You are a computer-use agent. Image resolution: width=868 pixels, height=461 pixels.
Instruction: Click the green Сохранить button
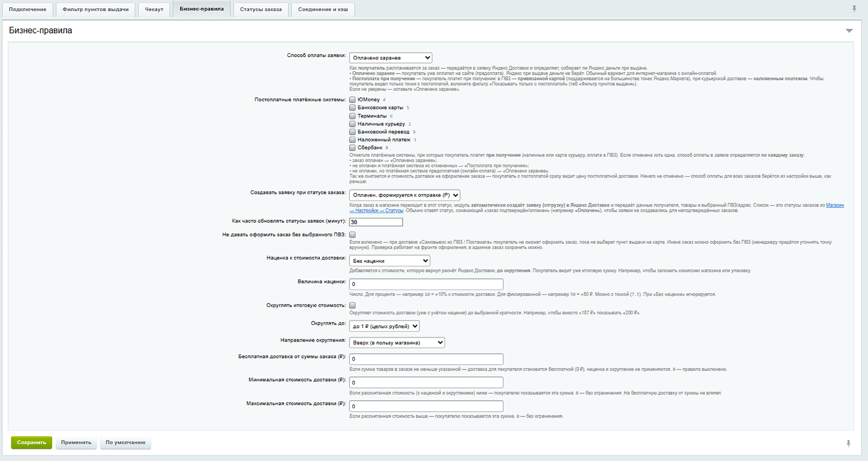31,442
